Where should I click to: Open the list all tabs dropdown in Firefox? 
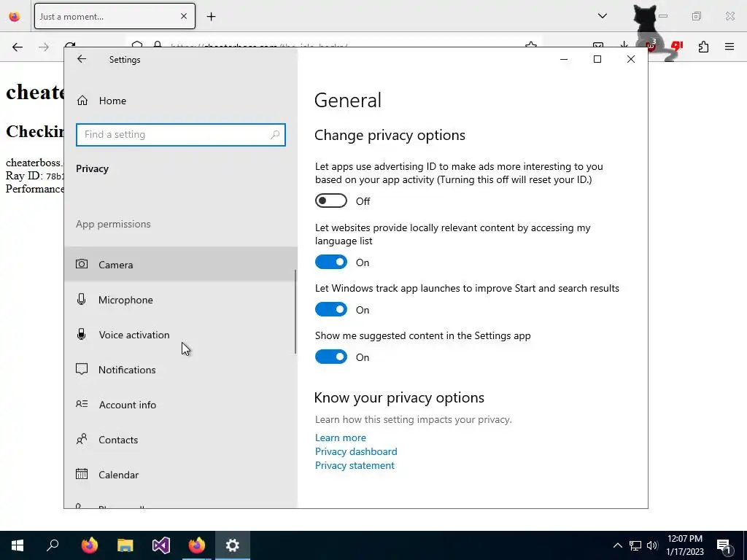point(602,16)
